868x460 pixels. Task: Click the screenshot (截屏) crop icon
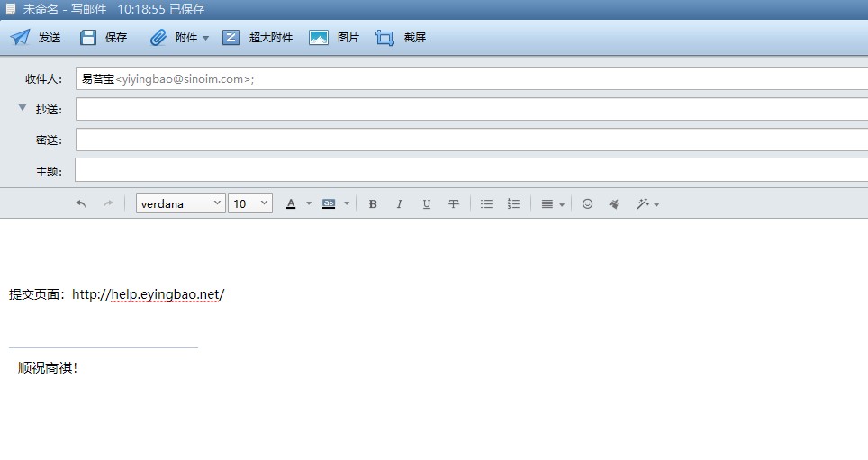coord(384,38)
